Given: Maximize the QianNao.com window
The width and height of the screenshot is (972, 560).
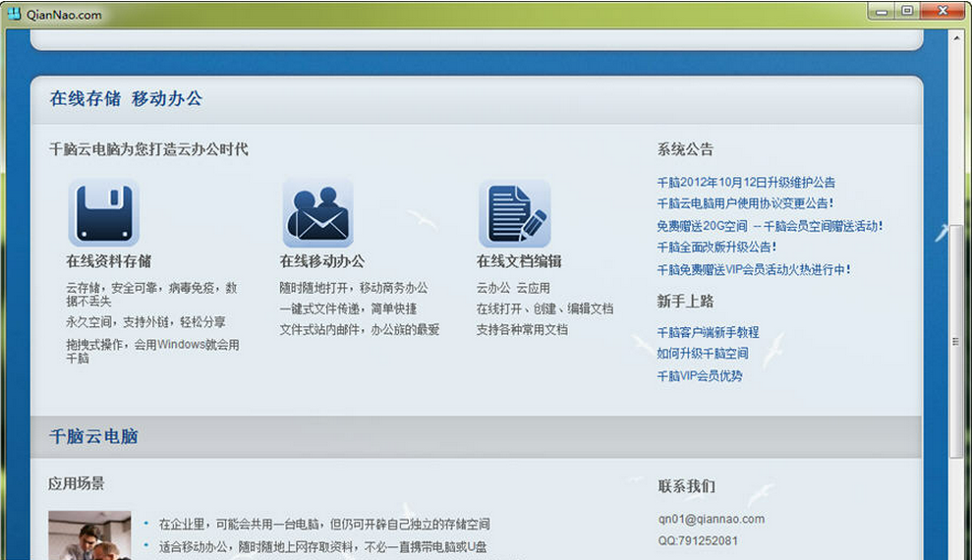Looking at the screenshot, I should (907, 11).
